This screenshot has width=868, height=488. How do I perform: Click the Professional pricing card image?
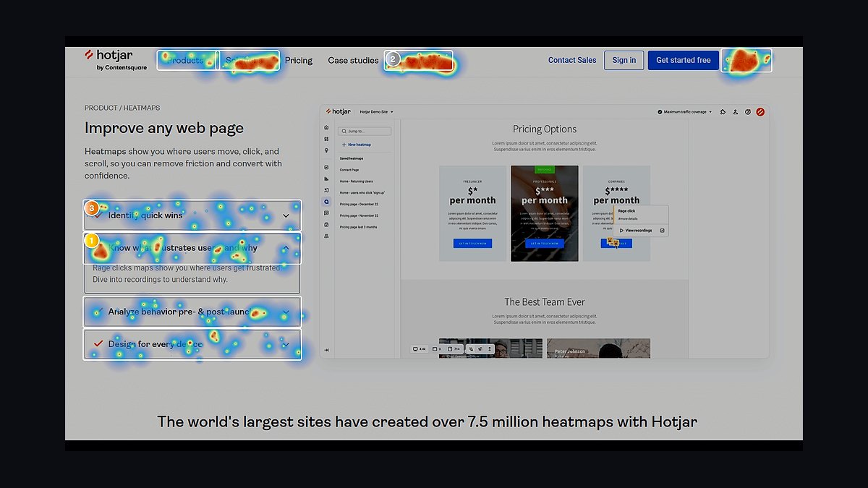click(x=545, y=213)
